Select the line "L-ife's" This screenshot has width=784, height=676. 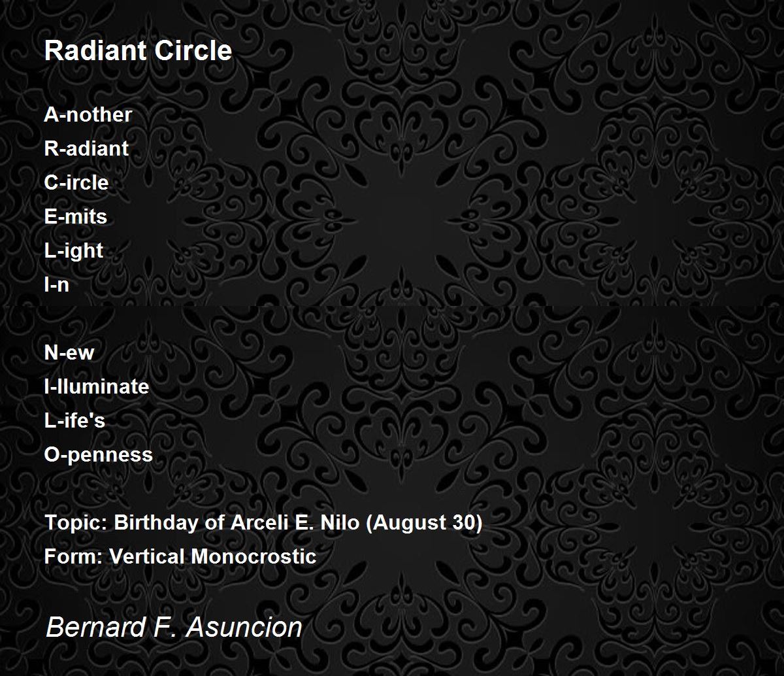[x=74, y=420]
